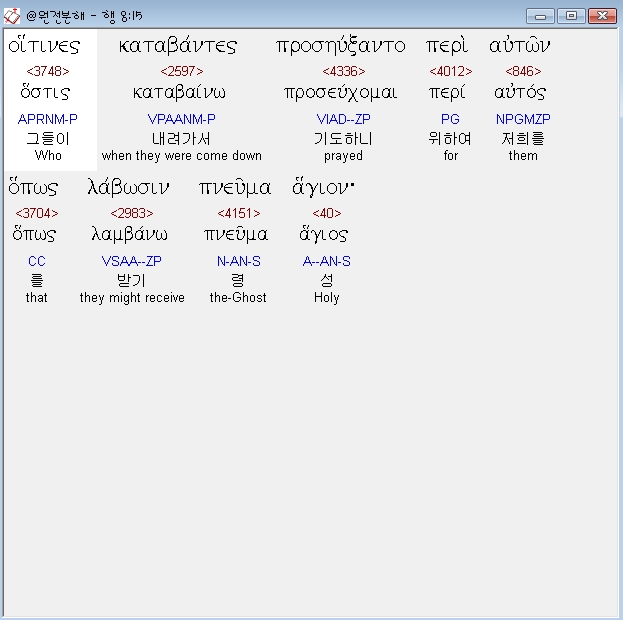623x620 pixels.
Task: Click gloss "when they were come down"
Action: click(182, 155)
